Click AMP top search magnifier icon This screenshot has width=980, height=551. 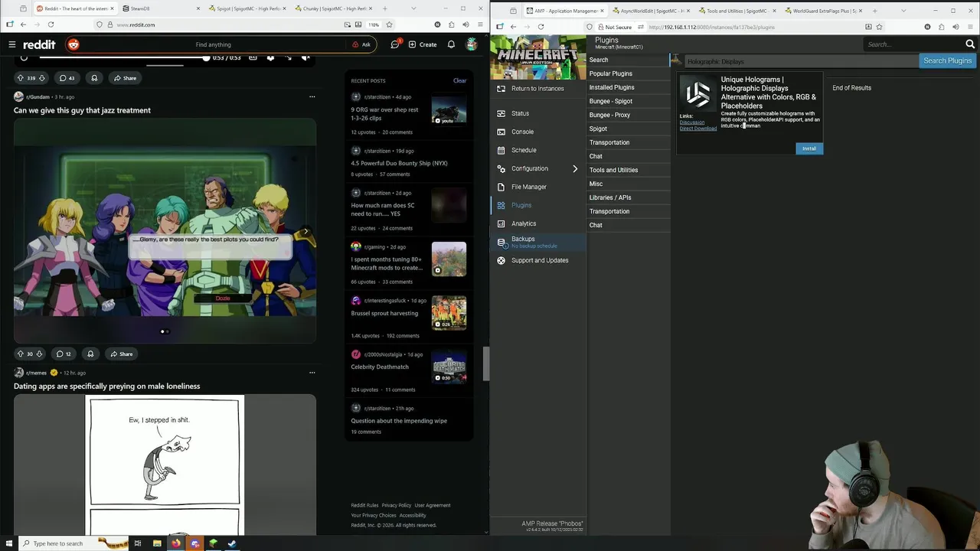tap(970, 44)
